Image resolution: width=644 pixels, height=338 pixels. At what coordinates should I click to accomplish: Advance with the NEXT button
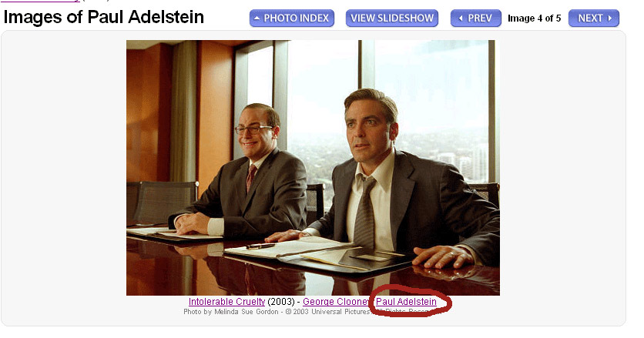(x=593, y=18)
